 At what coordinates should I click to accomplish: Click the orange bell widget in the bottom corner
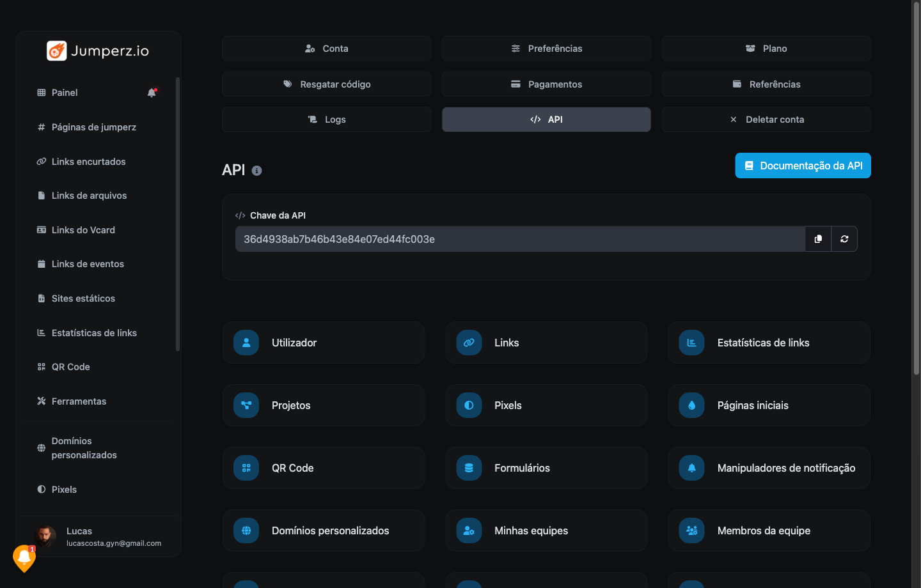[24, 558]
